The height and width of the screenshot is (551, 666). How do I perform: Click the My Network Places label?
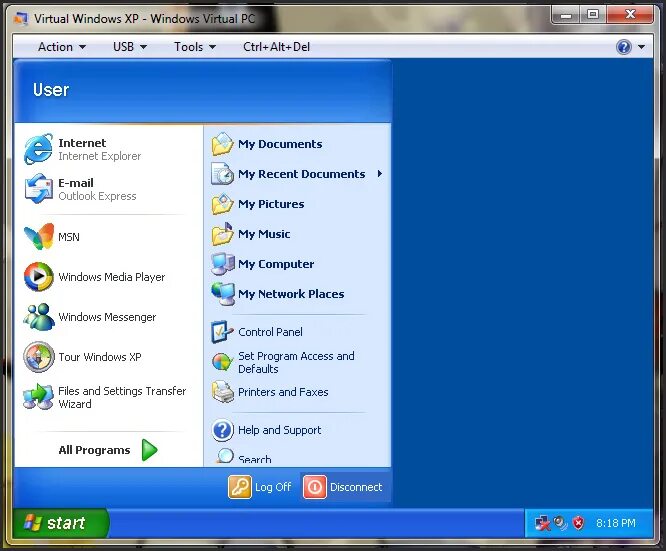[x=291, y=294]
